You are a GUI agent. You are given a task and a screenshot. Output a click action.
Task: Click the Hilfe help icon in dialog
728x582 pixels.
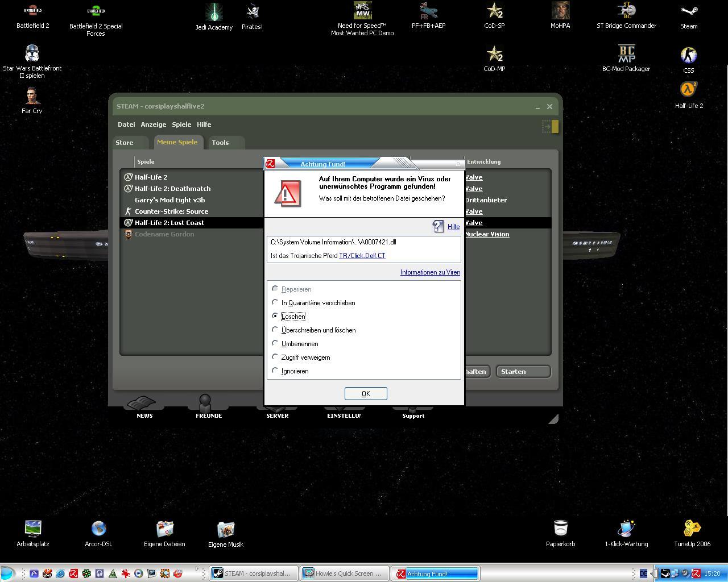(x=439, y=227)
